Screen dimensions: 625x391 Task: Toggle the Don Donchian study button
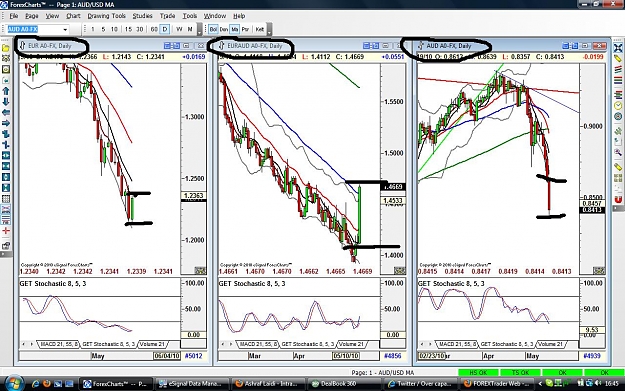click(224, 29)
